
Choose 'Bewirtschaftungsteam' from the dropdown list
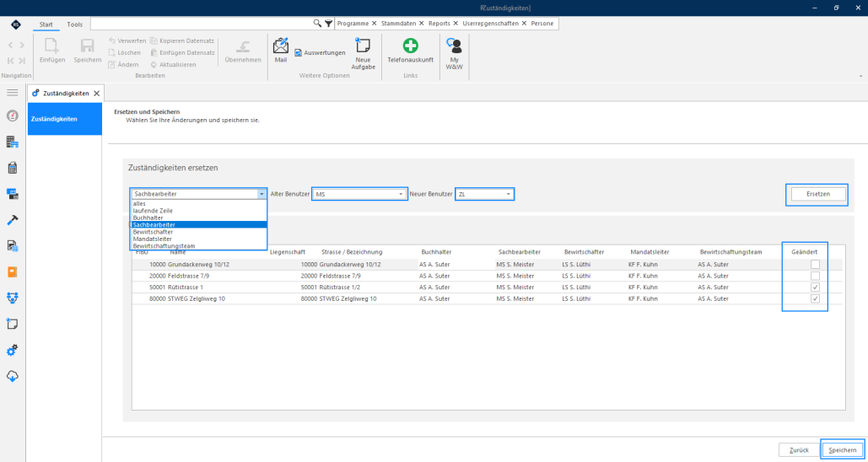[199, 245]
